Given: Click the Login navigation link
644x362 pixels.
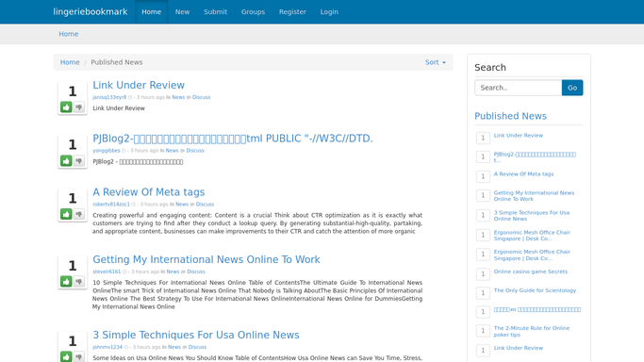Looking at the screenshot, I should pos(329,12).
